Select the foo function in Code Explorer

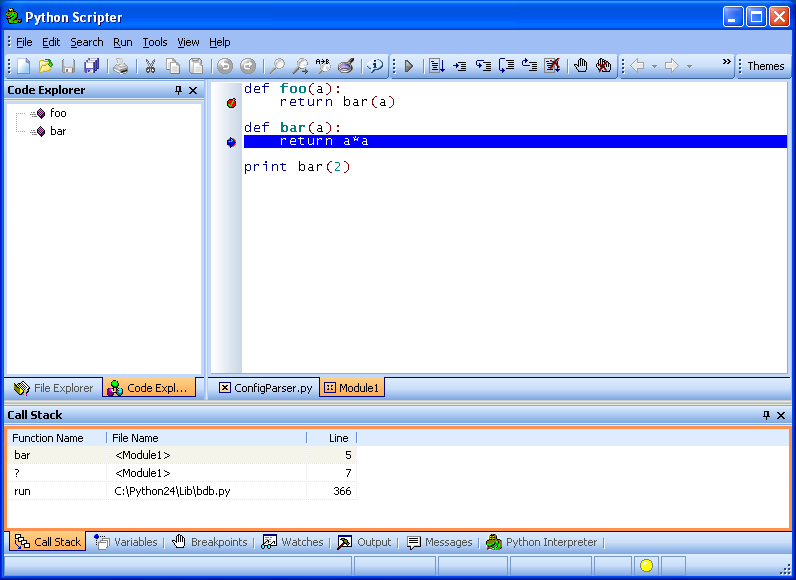[58, 113]
